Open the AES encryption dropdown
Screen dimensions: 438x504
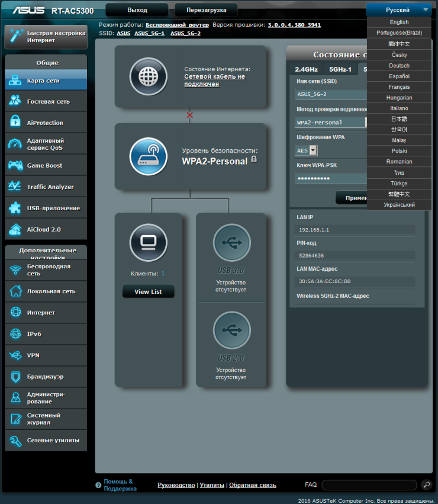click(x=313, y=150)
